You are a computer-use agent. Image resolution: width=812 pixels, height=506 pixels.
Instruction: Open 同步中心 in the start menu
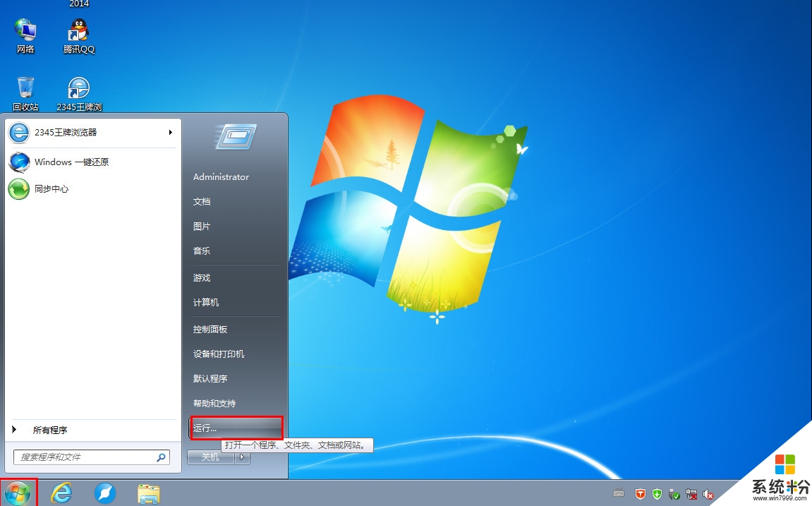click(x=92, y=189)
